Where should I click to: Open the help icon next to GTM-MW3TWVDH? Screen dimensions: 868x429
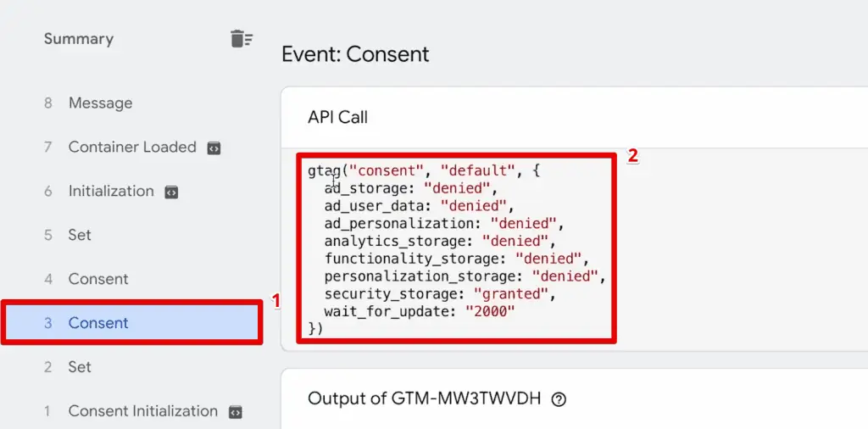(559, 399)
